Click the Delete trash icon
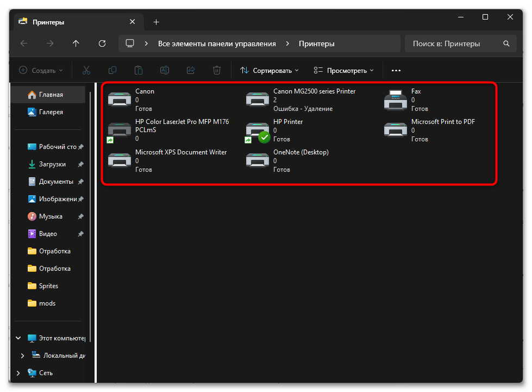This screenshot has width=532, height=392. click(x=217, y=70)
